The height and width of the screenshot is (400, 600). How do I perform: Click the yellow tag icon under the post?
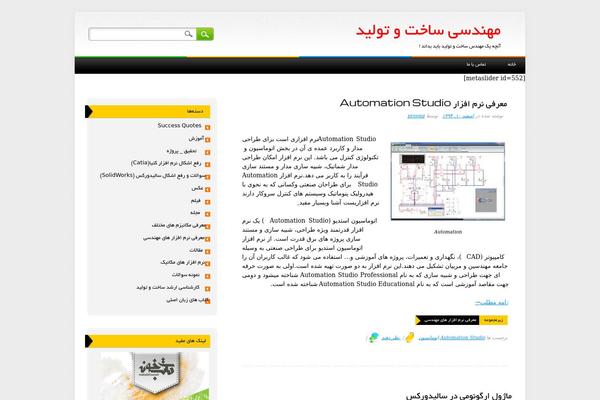coord(410,337)
